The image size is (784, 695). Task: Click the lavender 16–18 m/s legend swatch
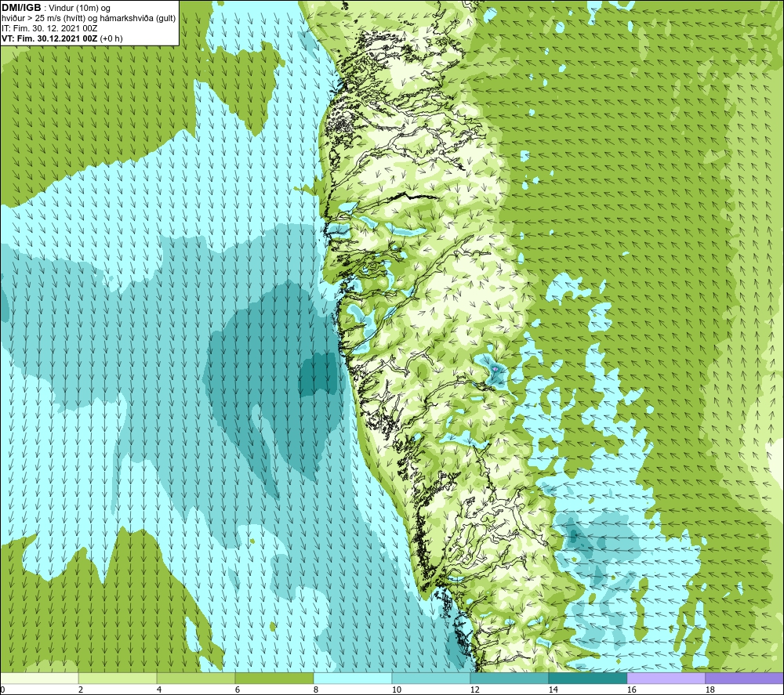(x=666, y=678)
